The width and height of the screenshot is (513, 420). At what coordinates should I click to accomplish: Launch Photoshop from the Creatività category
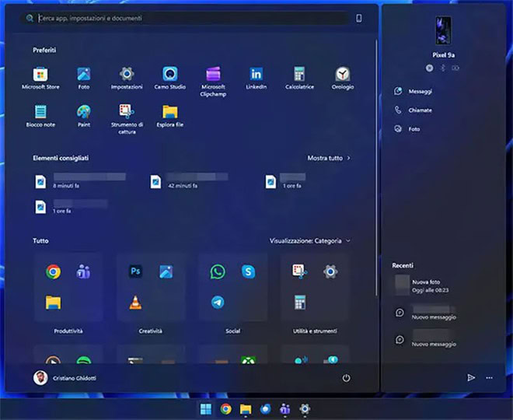[x=135, y=271]
